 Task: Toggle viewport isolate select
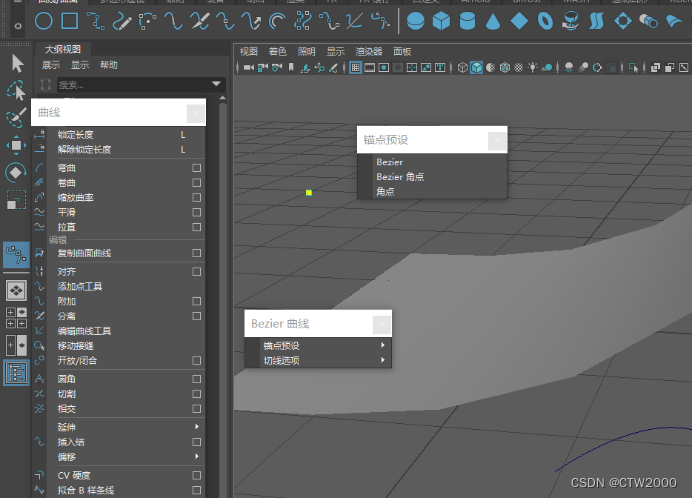point(633,68)
